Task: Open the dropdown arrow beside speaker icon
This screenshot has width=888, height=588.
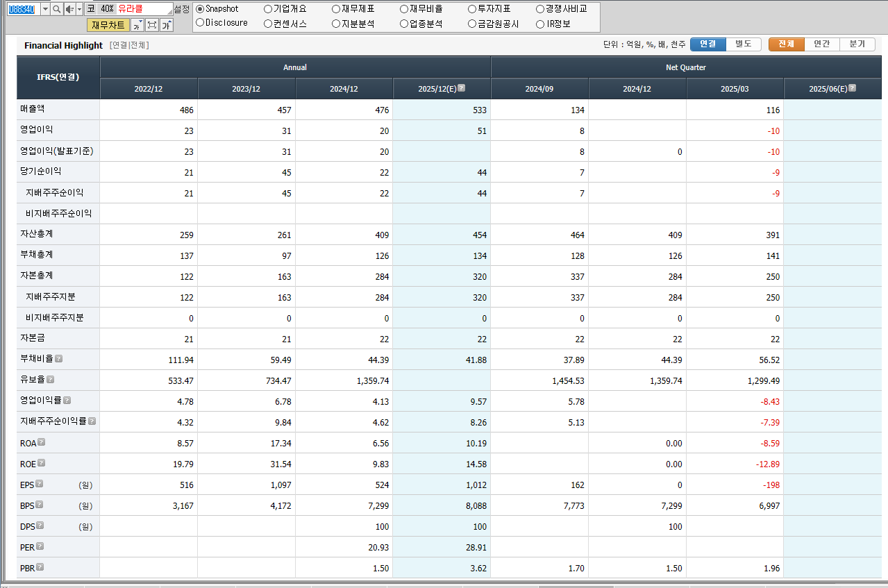Action: point(79,9)
